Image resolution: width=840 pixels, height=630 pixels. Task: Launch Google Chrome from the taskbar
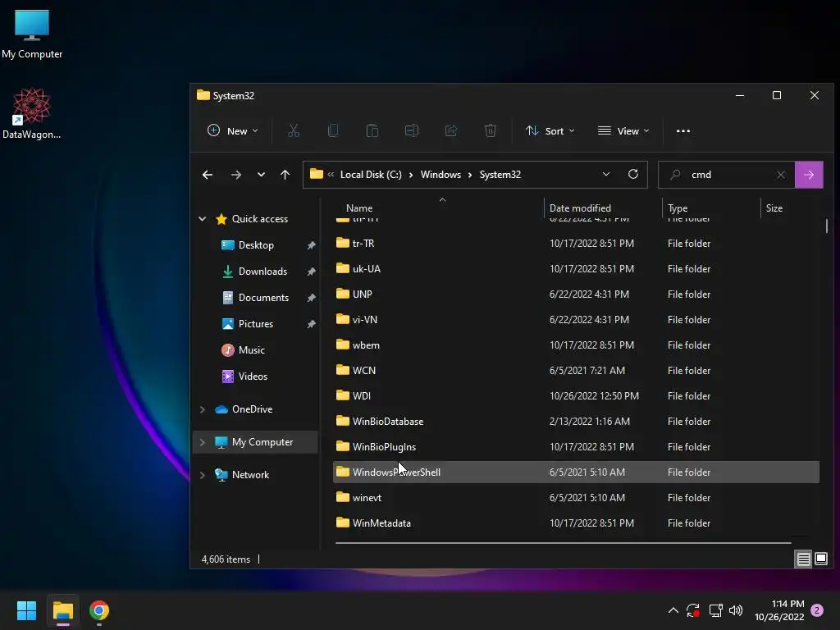pyautogui.click(x=99, y=610)
